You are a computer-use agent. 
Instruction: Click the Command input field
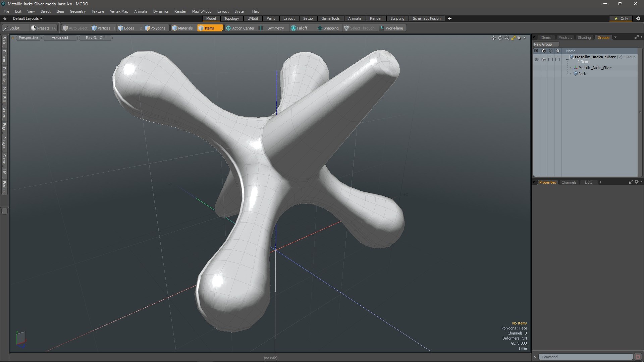pyautogui.click(x=585, y=357)
